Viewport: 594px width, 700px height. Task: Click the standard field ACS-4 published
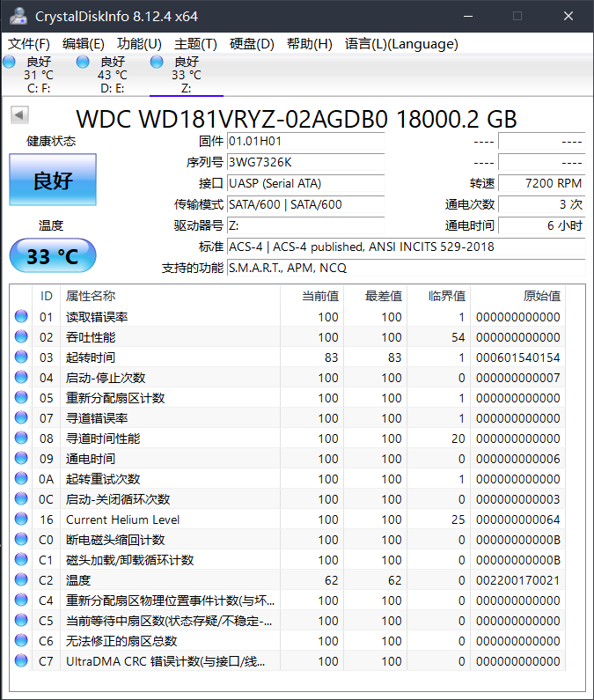pos(406,247)
